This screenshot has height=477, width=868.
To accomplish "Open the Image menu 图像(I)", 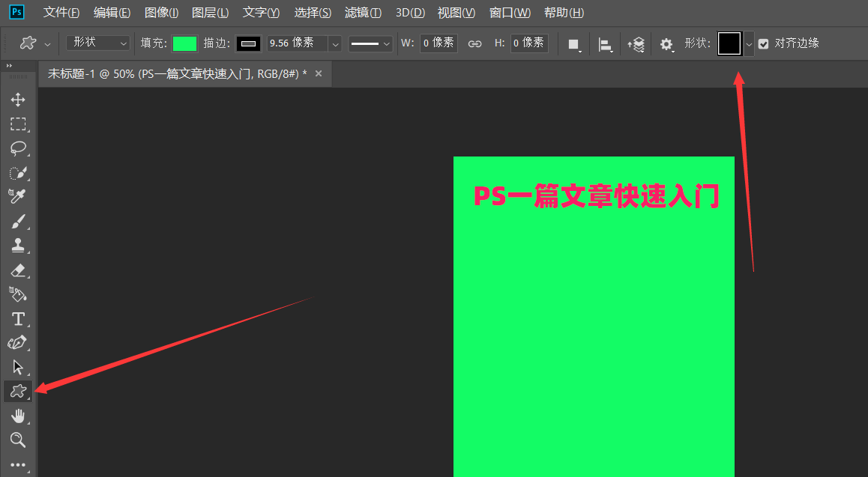I will click(x=161, y=12).
